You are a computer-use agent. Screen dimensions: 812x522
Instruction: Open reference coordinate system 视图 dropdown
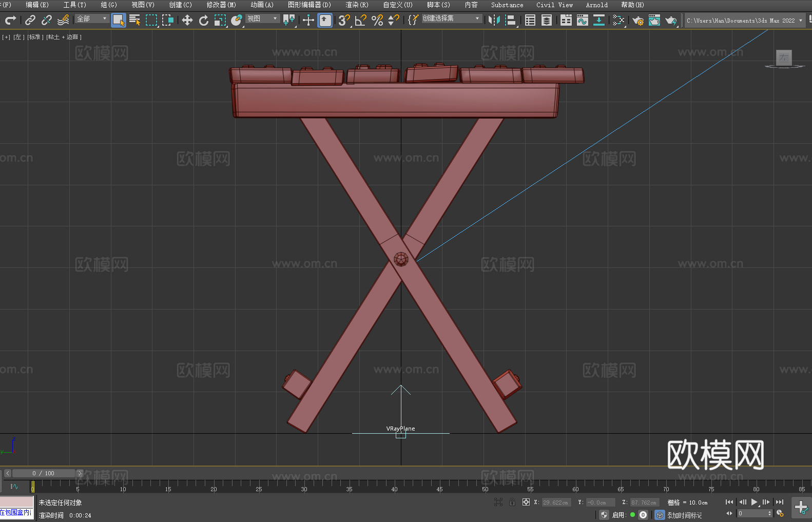point(262,18)
